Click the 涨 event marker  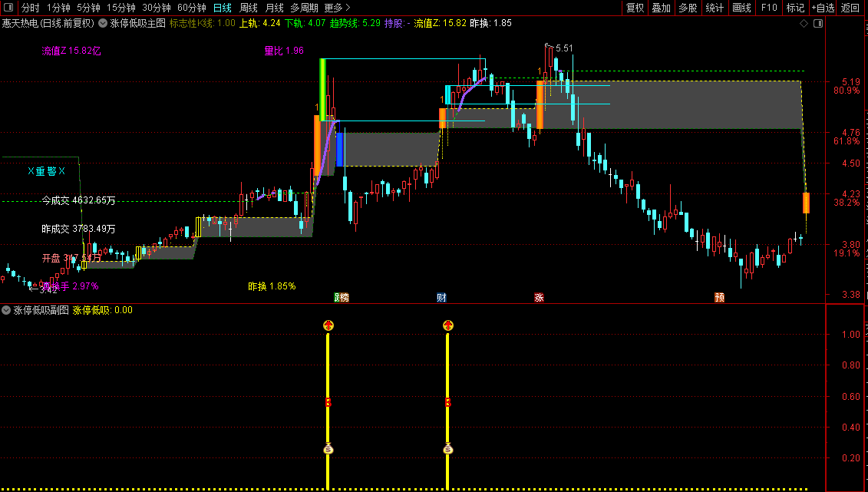click(539, 298)
